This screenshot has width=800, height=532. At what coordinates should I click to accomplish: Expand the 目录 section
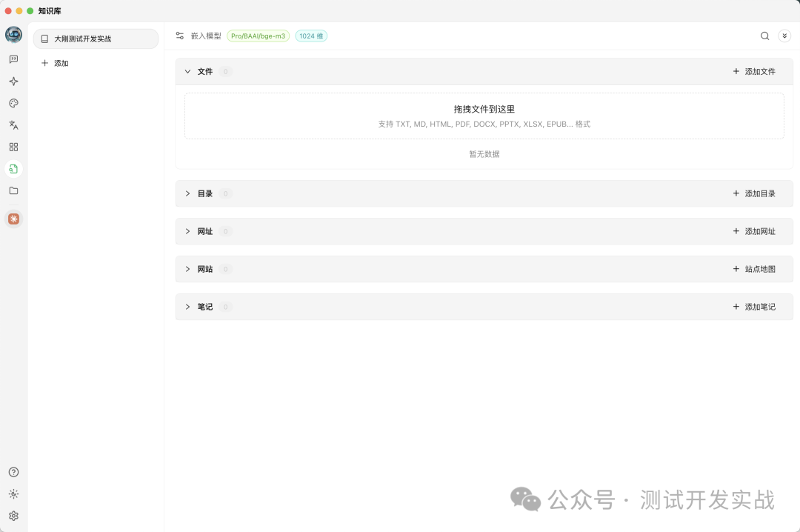pos(188,193)
